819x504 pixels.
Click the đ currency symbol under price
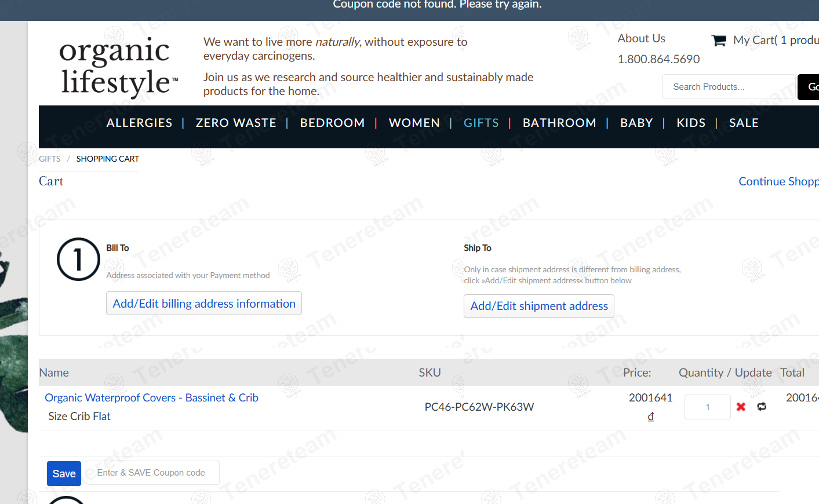click(x=651, y=416)
